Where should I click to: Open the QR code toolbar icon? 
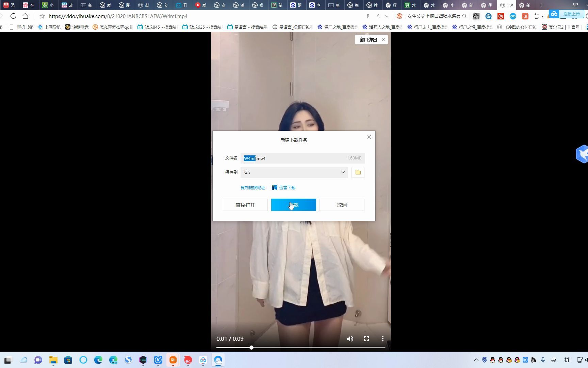[476, 16]
